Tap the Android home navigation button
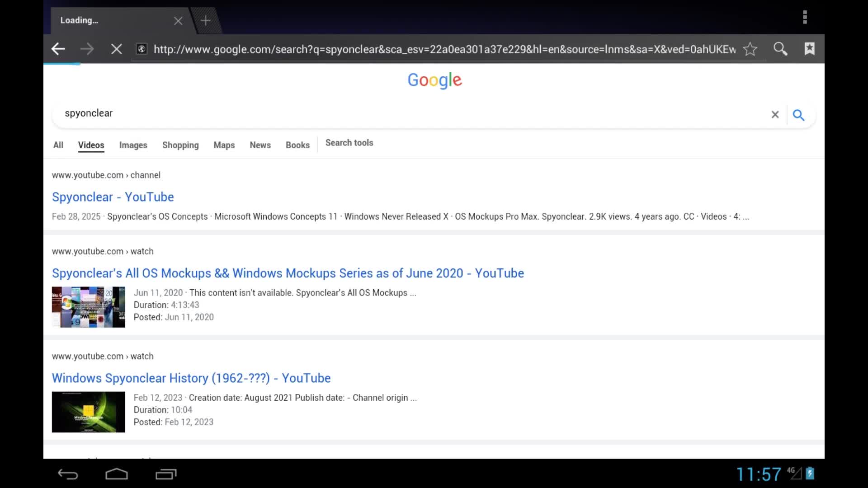The width and height of the screenshot is (868, 488). click(117, 474)
